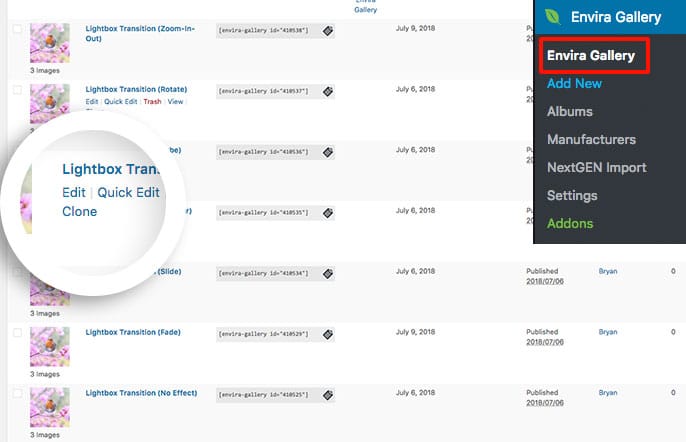
Task: Open Lightbox Transition (Rotate) gallery title
Action: [x=136, y=89]
